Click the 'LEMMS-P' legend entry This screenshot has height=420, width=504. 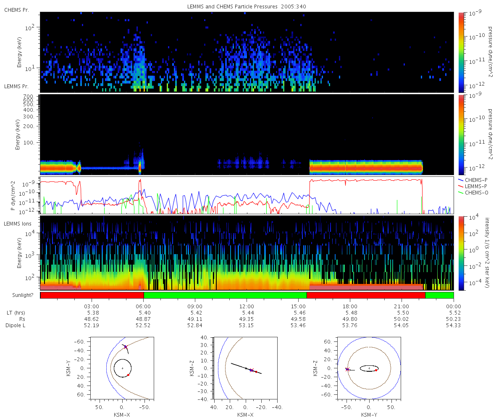[x=473, y=186]
